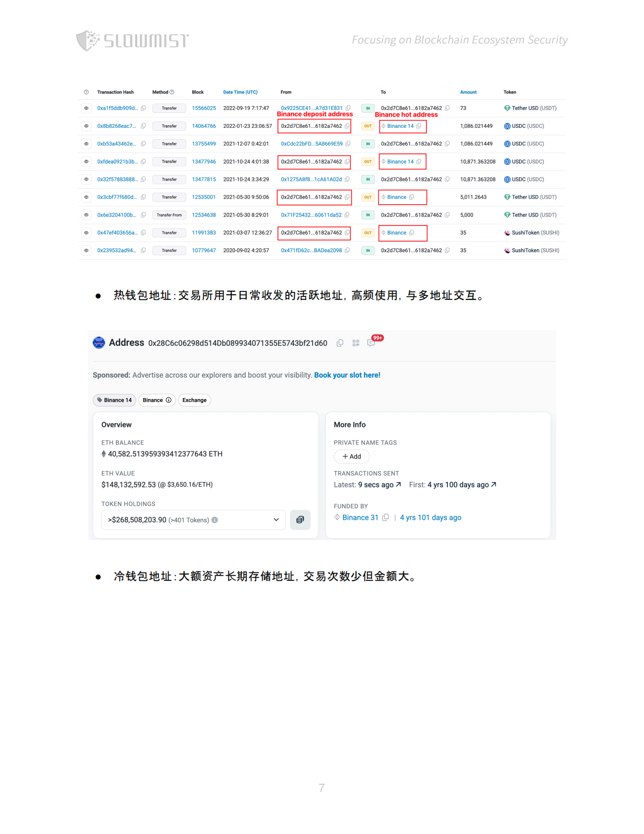Click the Binance address avatar icon

[99, 342]
